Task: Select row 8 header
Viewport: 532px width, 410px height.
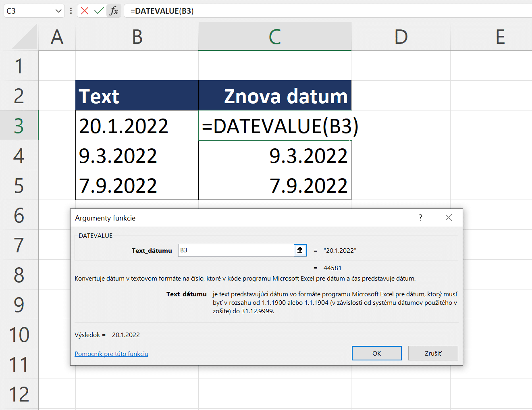Action: pos(19,275)
